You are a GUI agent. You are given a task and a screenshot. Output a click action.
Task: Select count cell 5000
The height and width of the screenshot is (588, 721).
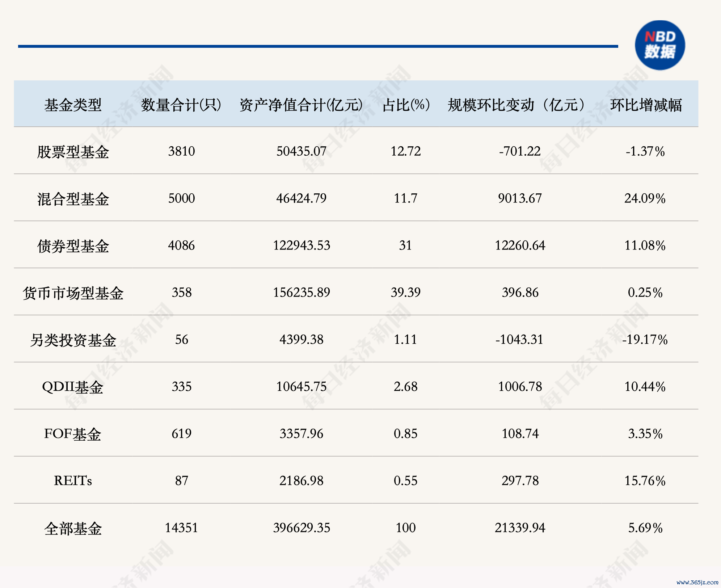(181, 198)
